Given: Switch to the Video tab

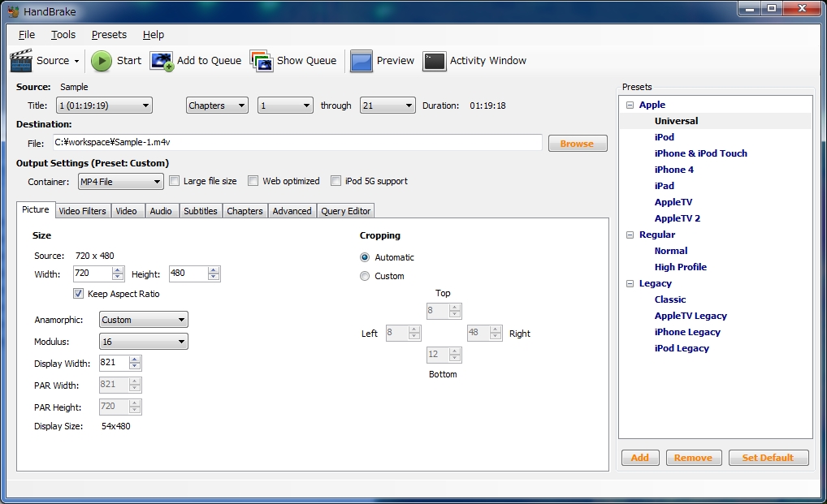Looking at the screenshot, I should [126, 211].
